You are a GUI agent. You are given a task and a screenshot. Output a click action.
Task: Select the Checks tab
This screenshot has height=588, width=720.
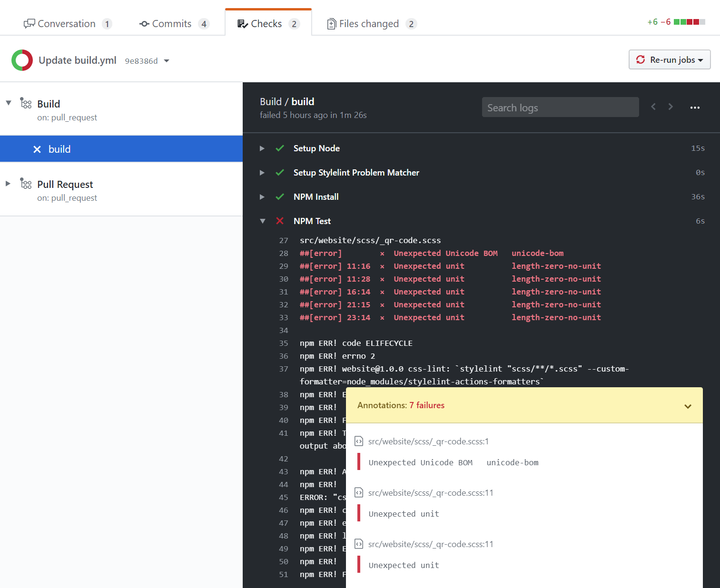268,24
